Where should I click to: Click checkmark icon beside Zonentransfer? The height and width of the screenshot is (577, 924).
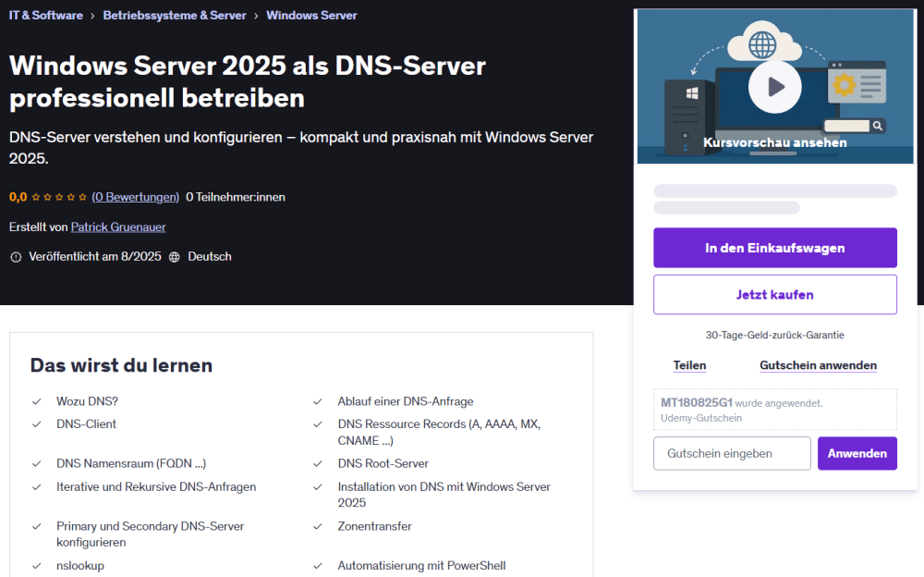[318, 526]
